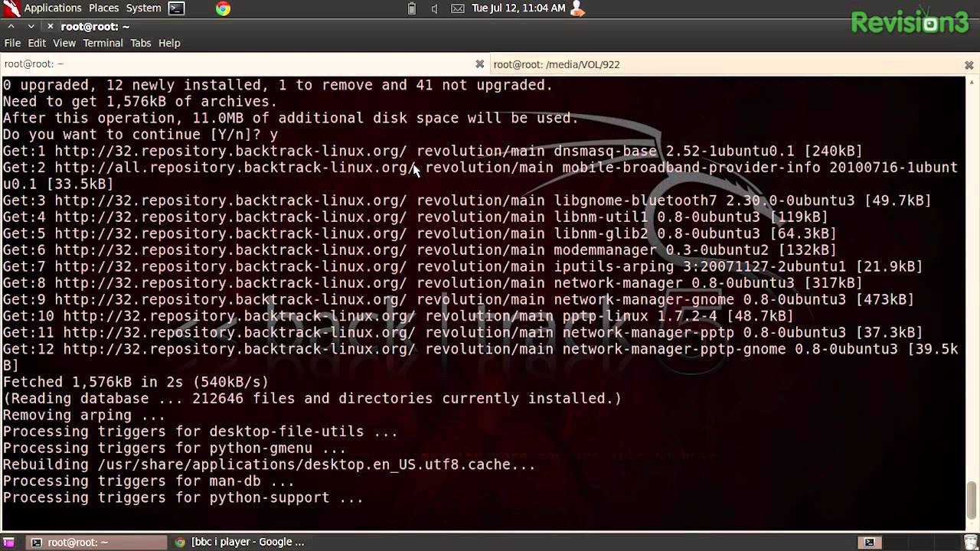Click the line 'Removing arping ...'

(x=84, y=416)
